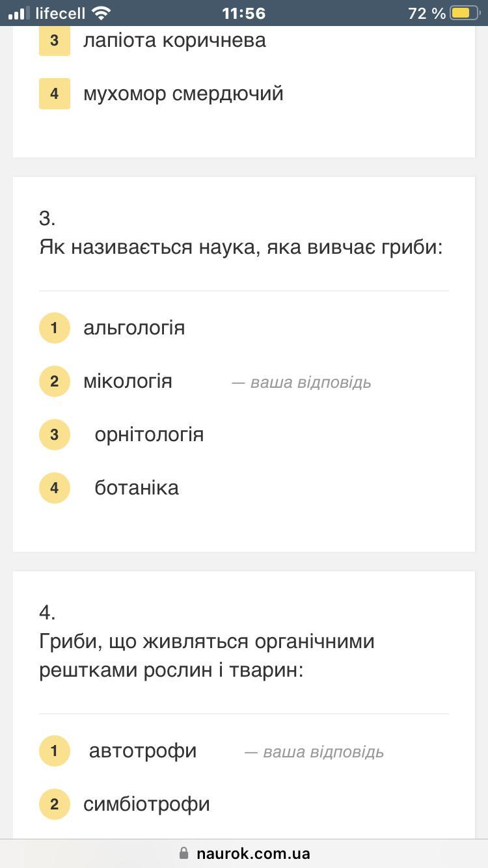Choose the answer text мікологія
Screen dimensions: 488x868
point(128,381)
